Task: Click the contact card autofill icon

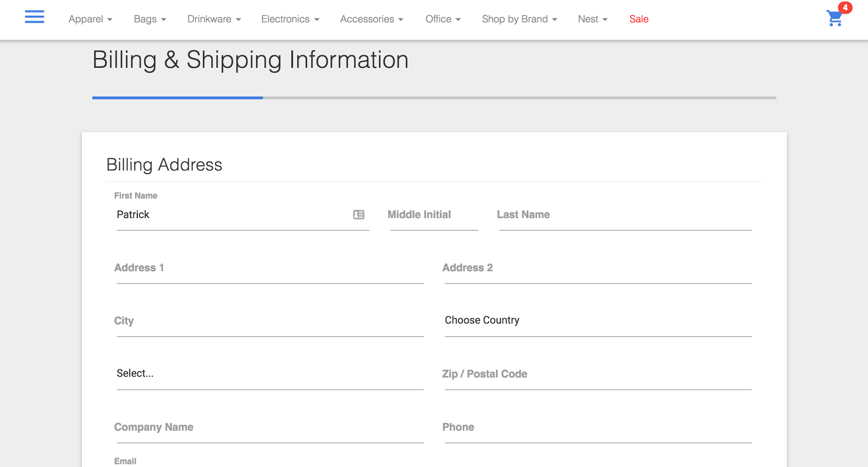Action: [359, 215]
